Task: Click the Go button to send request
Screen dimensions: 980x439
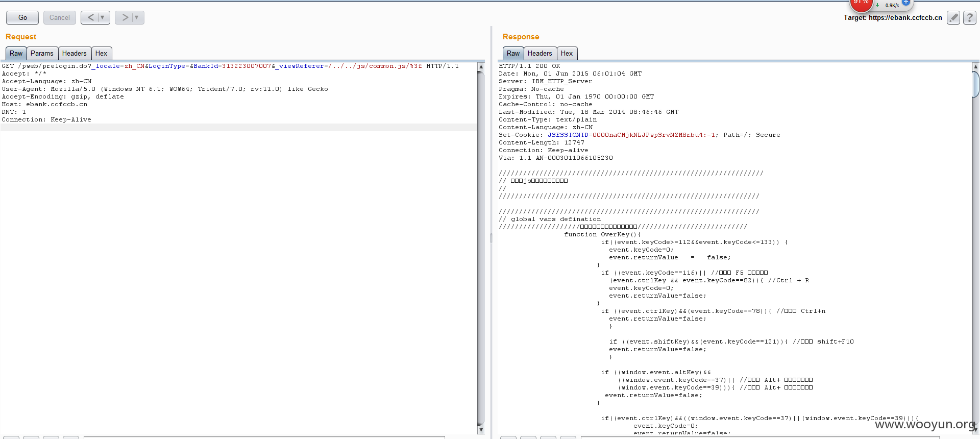Action: point(22,17)
